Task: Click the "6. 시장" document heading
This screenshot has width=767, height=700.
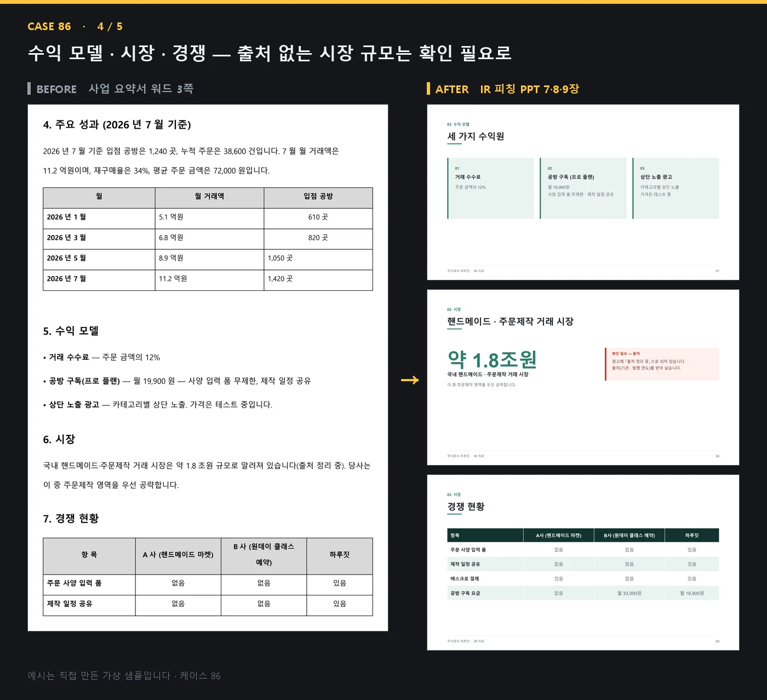Action: pyautogui.click(x=59, y=439)
